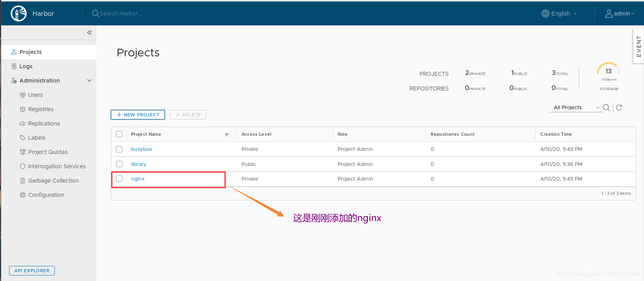Click the NEW PROJECT button
The image size is (644, 281).
(x=138, y=115)
